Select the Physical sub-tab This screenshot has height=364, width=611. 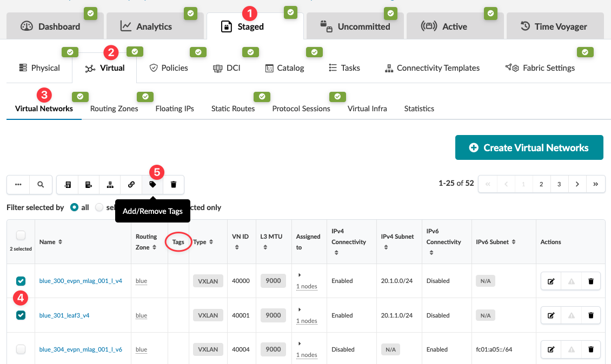point(39,68)
